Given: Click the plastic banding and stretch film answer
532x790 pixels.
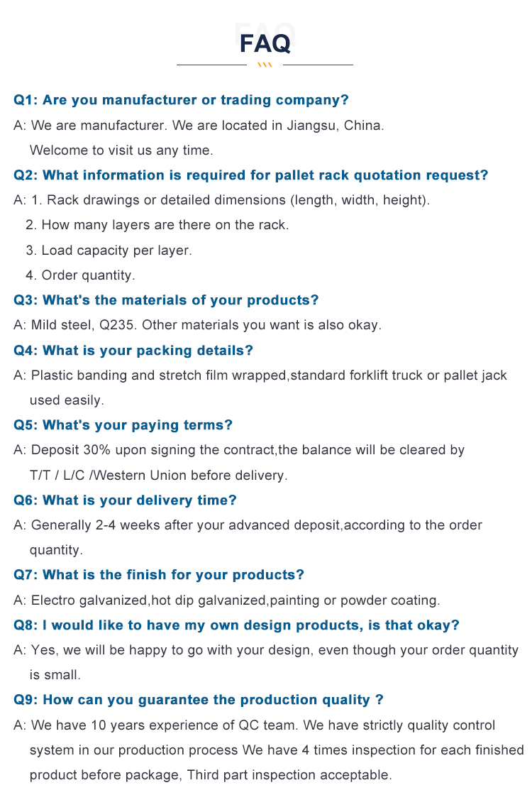Looking at the screenshot, I should point(260,375).
